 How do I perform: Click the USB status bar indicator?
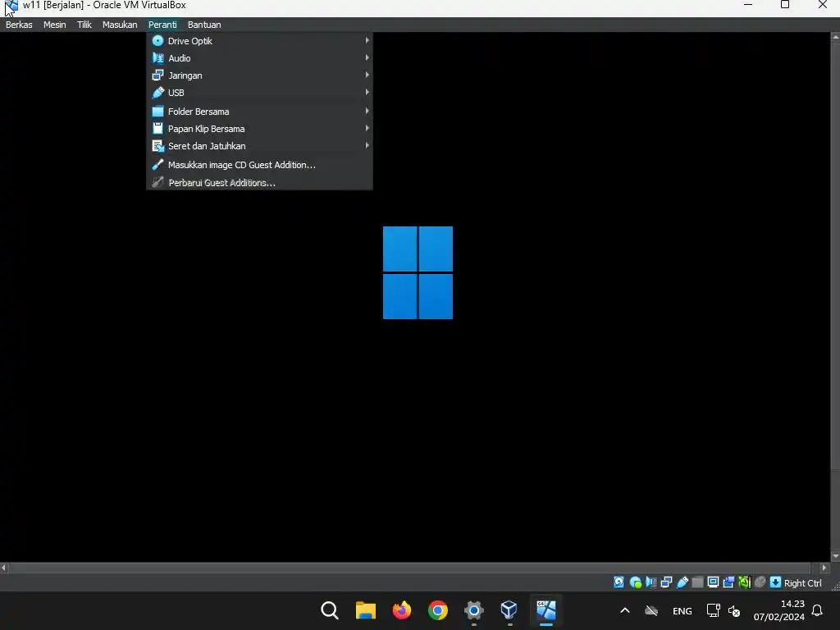coord(682,582)
